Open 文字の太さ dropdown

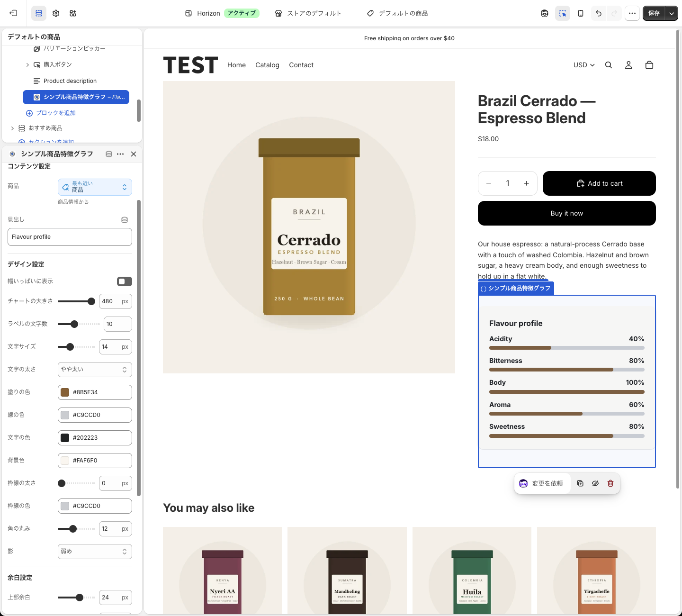(x=95, y=370)
